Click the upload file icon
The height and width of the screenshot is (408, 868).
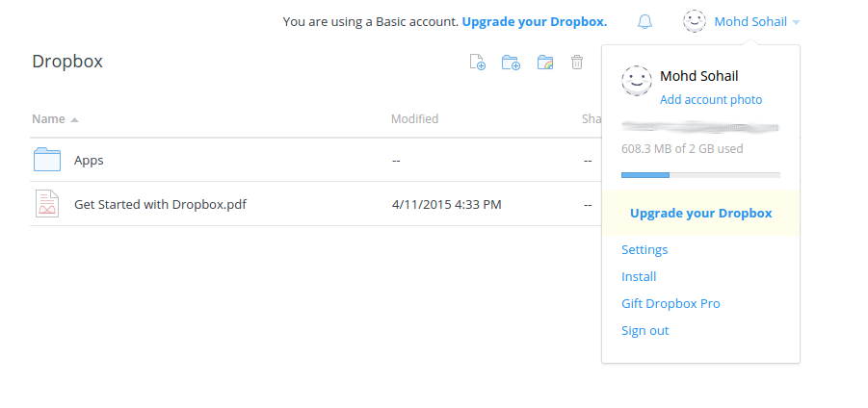[477, 62]
